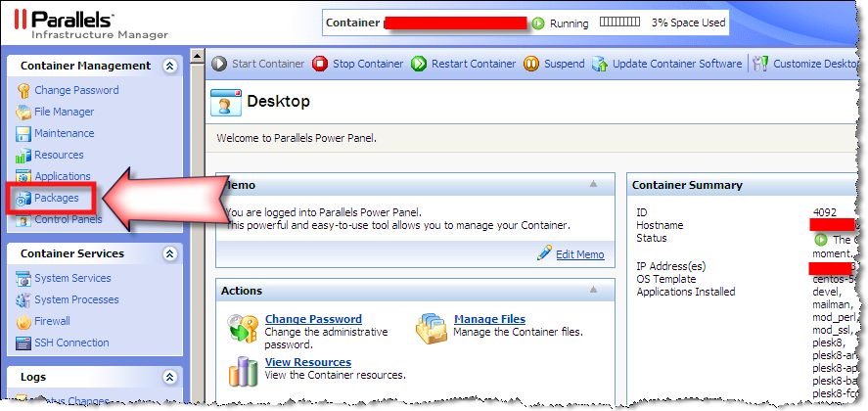Viewport: 868px width, 411px height.
Task: Collapse the Container Services section
Action: tap(170, 253)
